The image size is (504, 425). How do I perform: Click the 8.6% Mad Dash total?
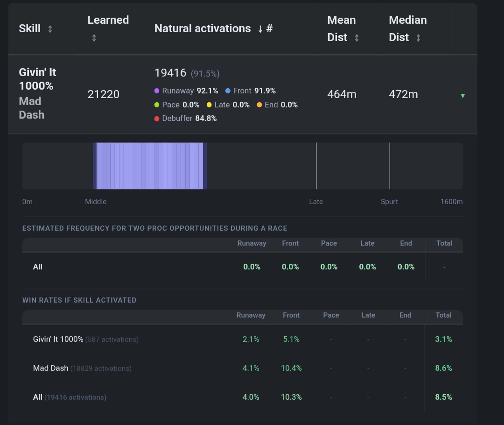pos(444,368)
